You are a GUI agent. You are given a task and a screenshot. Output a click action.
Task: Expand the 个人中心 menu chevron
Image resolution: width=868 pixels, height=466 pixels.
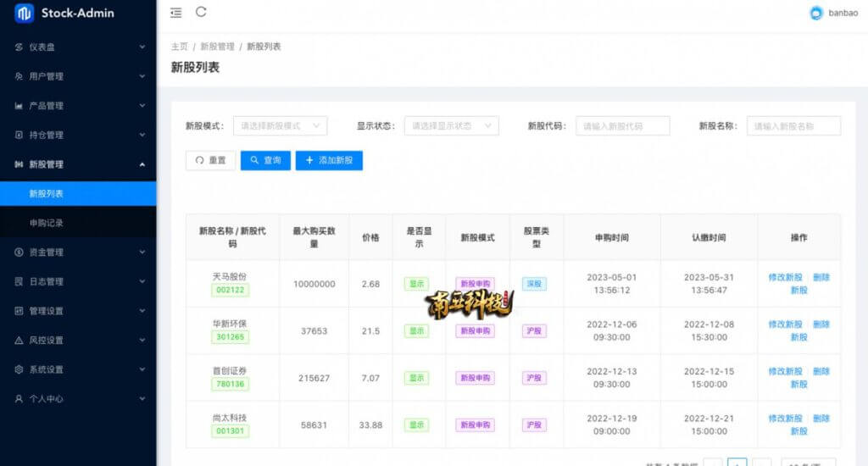coord(142,399)
